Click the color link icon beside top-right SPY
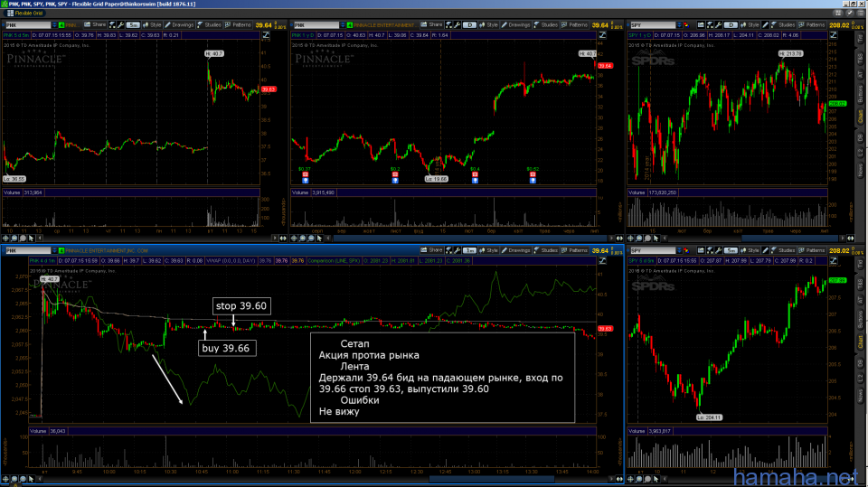The width and height of the screenshot is (868, 487). point(686,25)
